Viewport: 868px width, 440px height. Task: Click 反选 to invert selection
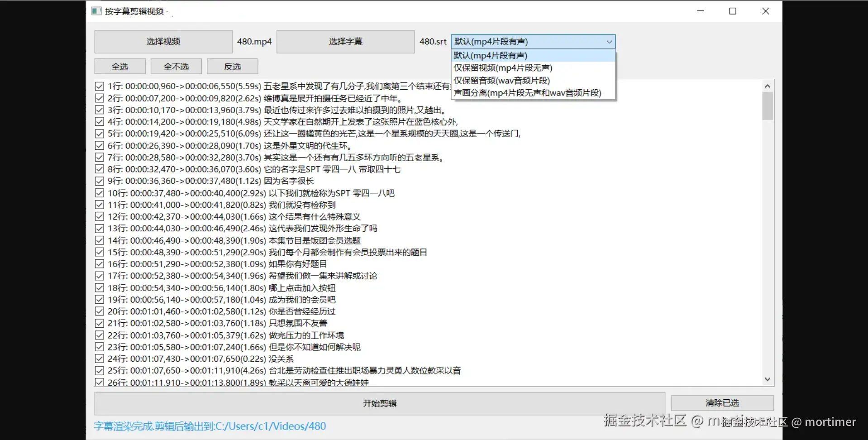click(232, 66)
